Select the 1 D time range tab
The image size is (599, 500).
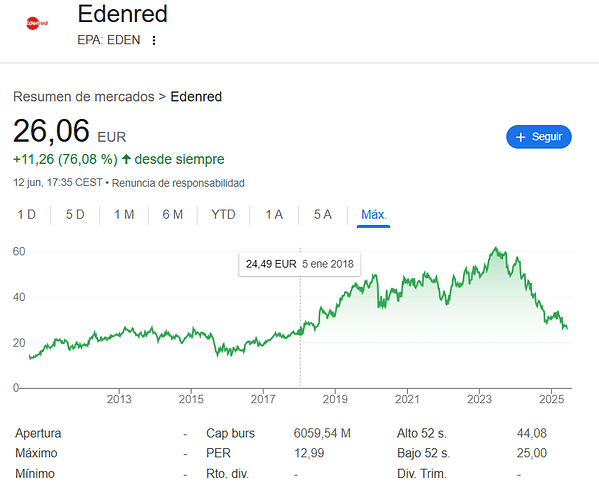tap(27, 215)
